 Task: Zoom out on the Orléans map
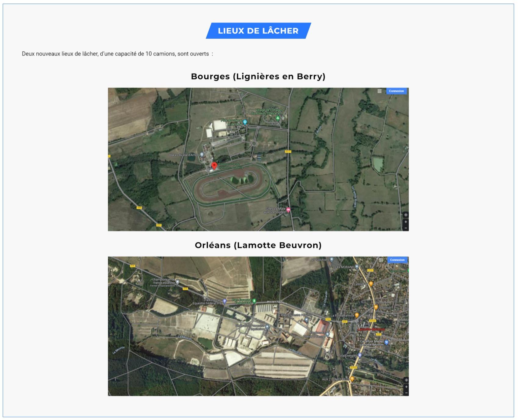[406, 393]
